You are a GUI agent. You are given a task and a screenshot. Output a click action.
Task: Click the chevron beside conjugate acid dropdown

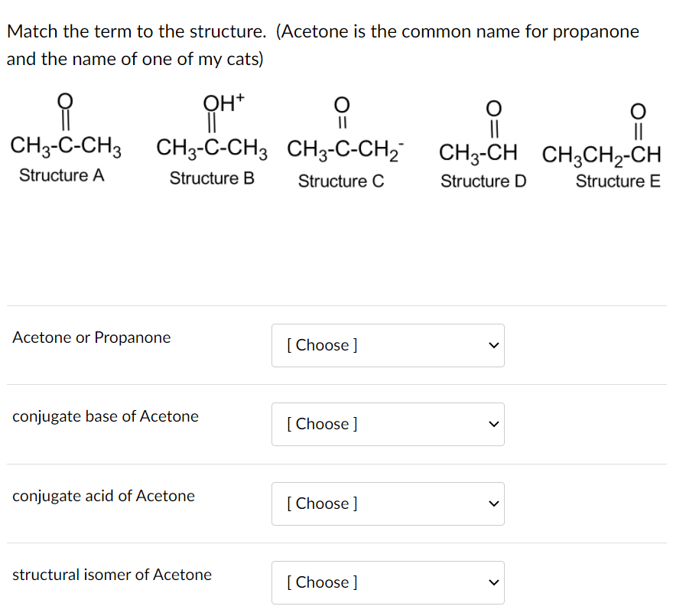494,504
